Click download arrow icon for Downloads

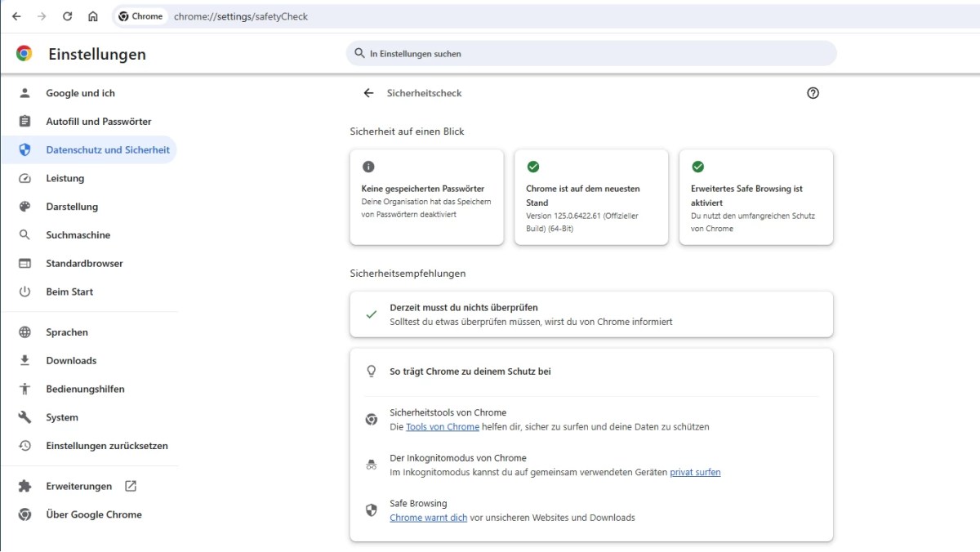[24, 361]
